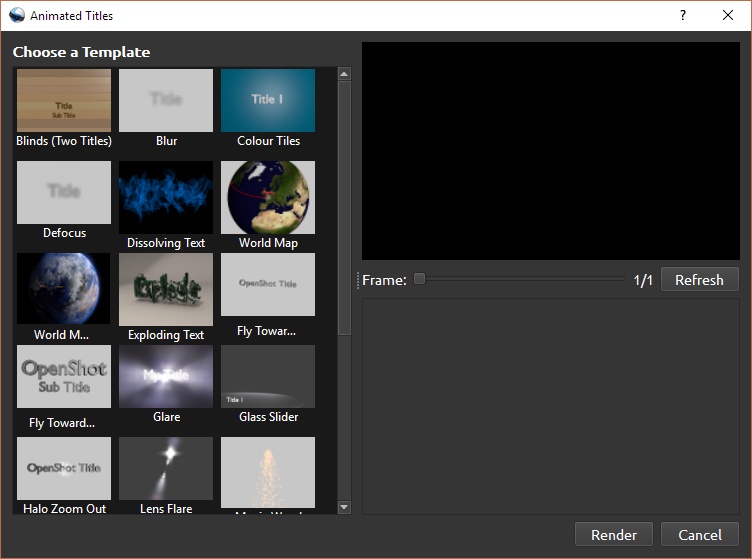752x559 pixels.
Task: Click the template list scroll-up arrow
Action: [344, 74]
